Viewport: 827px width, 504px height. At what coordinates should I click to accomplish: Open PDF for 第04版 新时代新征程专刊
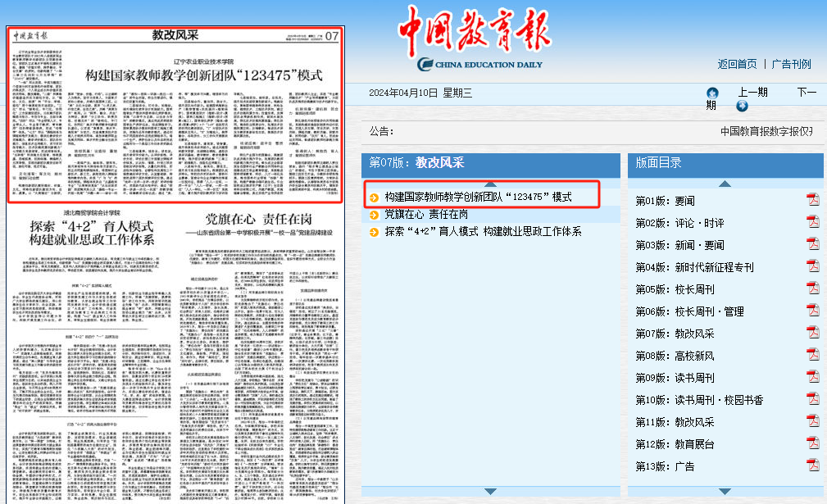click(812, 267)
